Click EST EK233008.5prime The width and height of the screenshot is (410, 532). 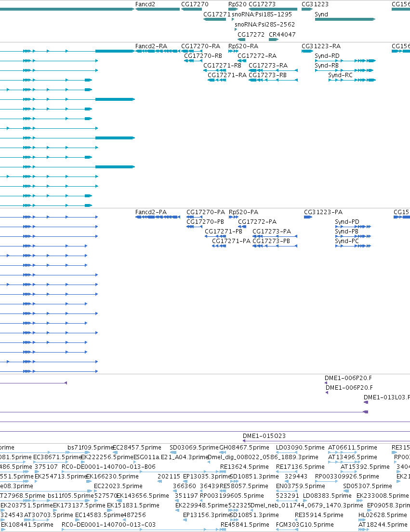tap(383, 496)
